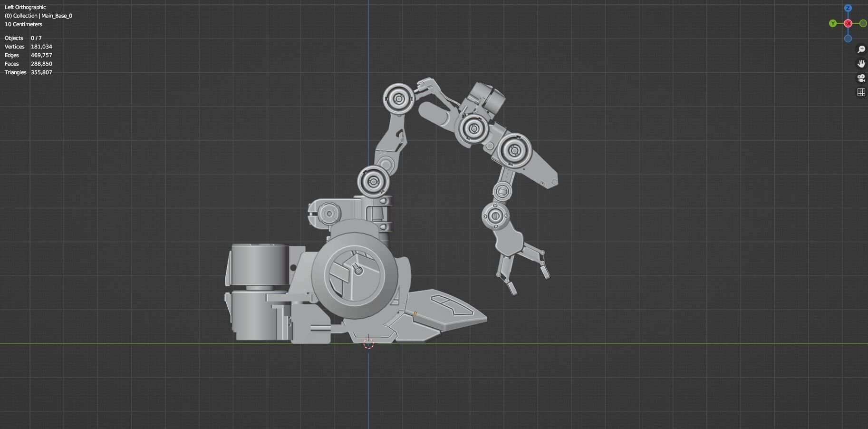This screenshot has width=868, height=429.
Task: Click the "Vertices 181,034" statistic
Action: (29, 47)
